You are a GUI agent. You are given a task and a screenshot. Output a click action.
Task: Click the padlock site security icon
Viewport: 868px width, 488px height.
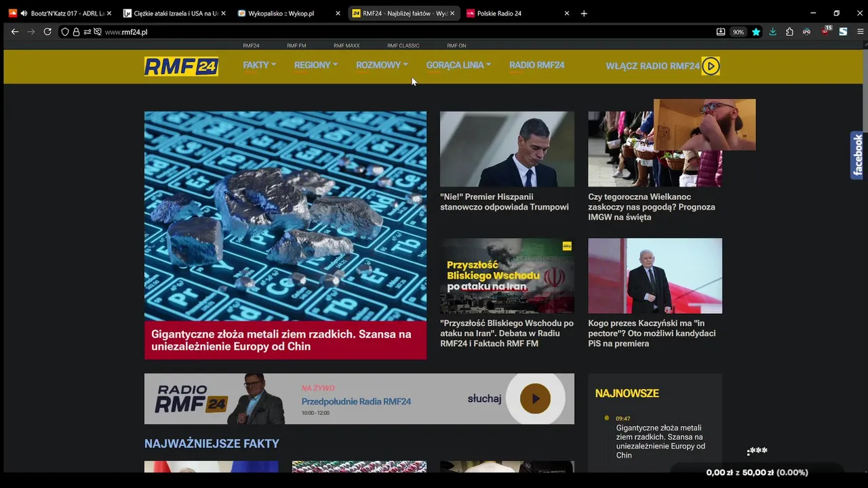click(76, 32)
